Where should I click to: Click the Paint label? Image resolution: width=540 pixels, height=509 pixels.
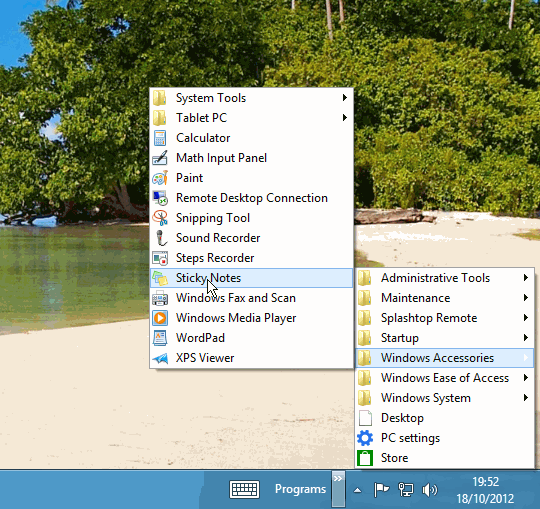tap(189, 178)
